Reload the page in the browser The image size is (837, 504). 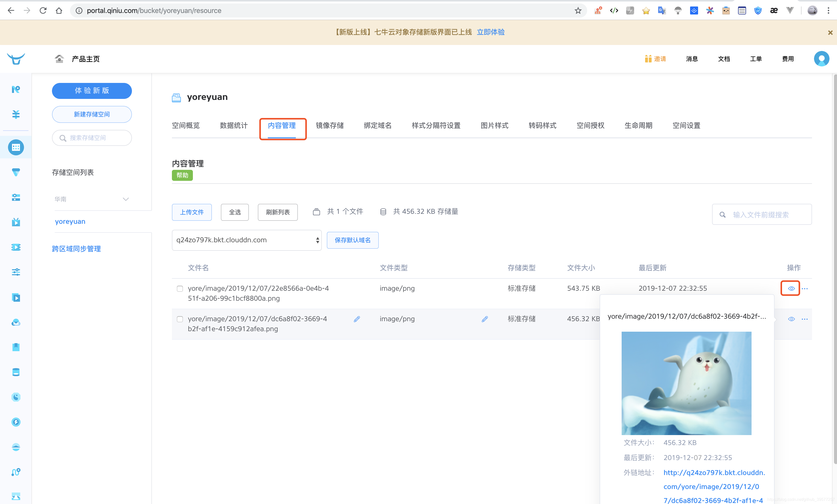43,10
